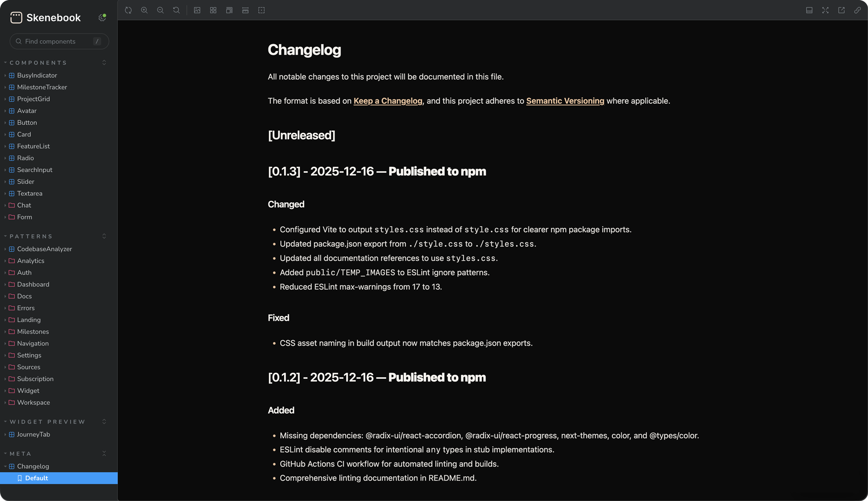Screen dimensions: 868x501
Task: Toggle the grid overlay icon
Action: pyautogui.click(x=213, y=10)
